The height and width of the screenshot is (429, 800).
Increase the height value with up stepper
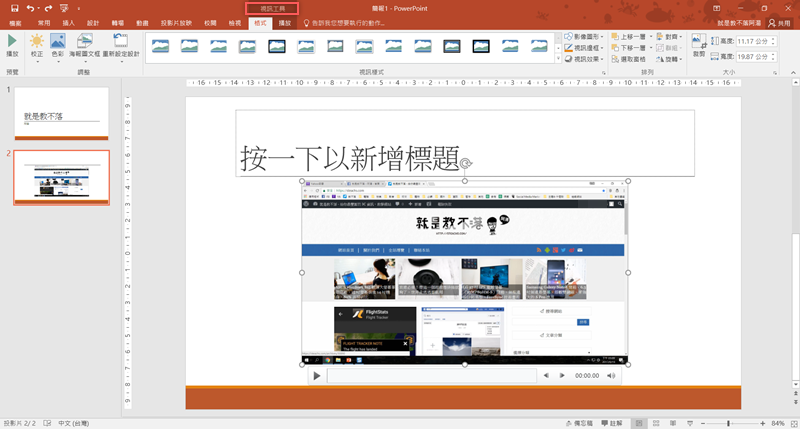pyautogui.click(x=773, y=39)
